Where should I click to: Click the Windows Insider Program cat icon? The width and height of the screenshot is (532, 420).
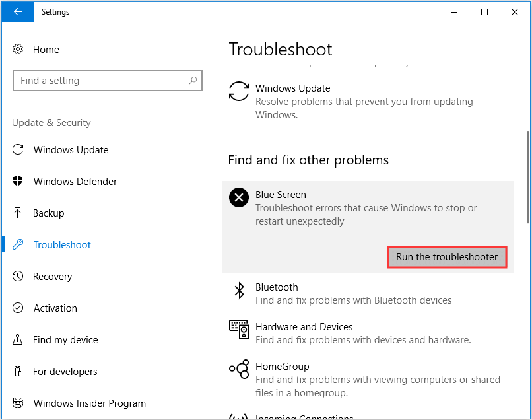pyautogui.click(x=18, y=403)
